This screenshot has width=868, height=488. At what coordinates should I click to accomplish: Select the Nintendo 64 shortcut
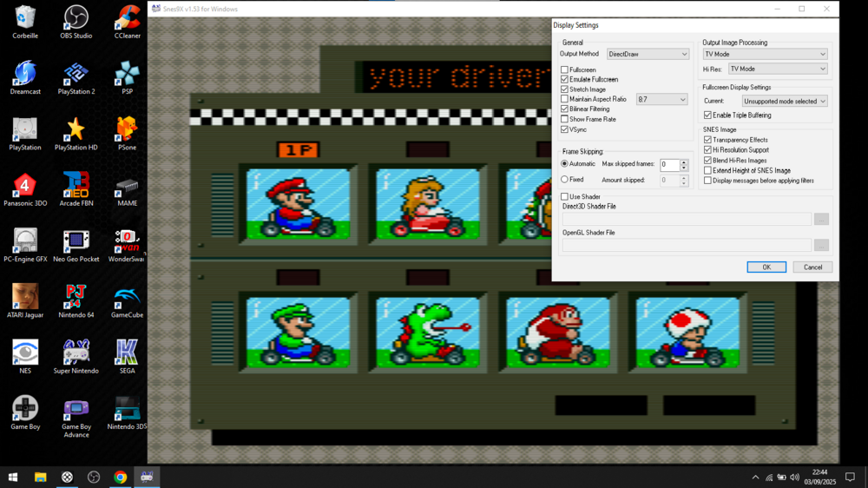point(76,301)
